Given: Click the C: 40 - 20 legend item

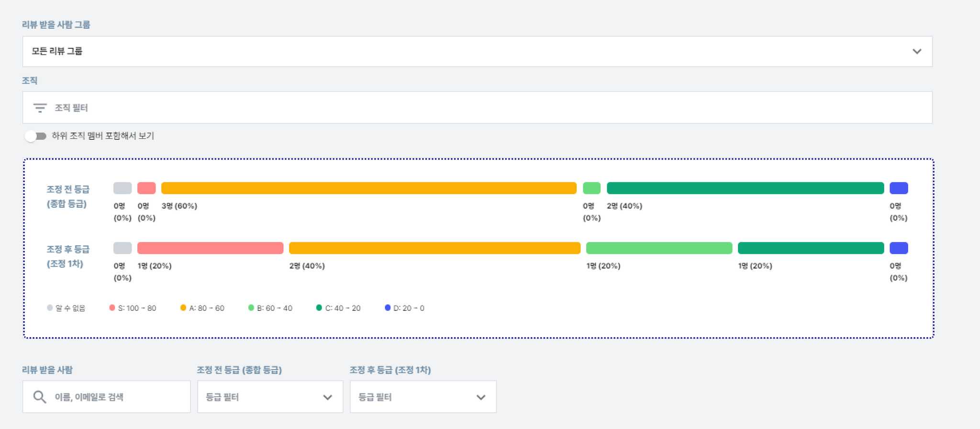Looking at the screenshot, I should click(x=338, y=308).
